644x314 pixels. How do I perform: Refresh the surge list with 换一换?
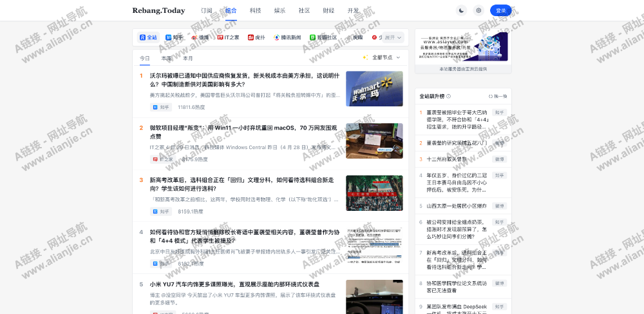pos(497,96)
